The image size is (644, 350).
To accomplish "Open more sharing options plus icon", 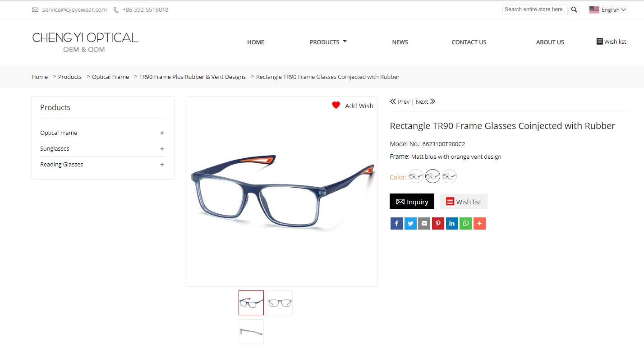I will tap(479, 223).
